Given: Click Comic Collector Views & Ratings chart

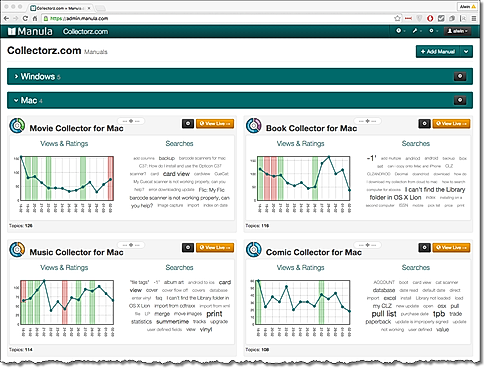Looking at the screenshot, I should (x=303, y=302).
